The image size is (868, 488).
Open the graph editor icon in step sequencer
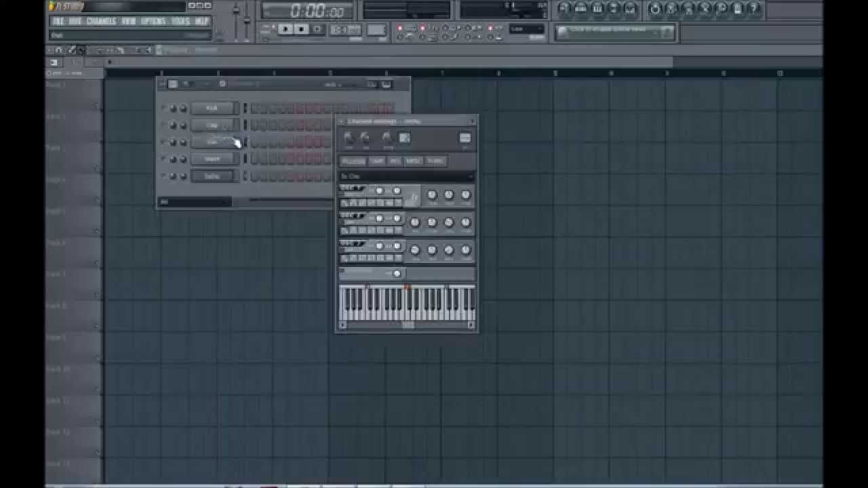pos(372,84)
